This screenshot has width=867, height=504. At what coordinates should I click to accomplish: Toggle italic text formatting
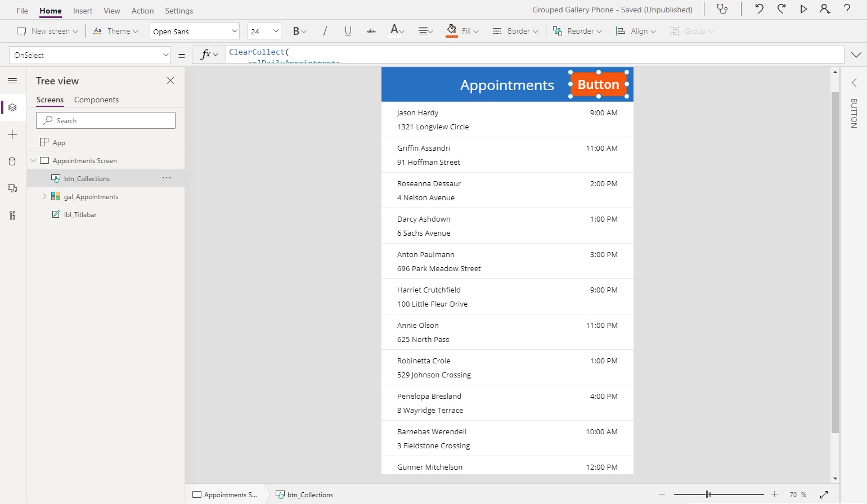(325, 31)
